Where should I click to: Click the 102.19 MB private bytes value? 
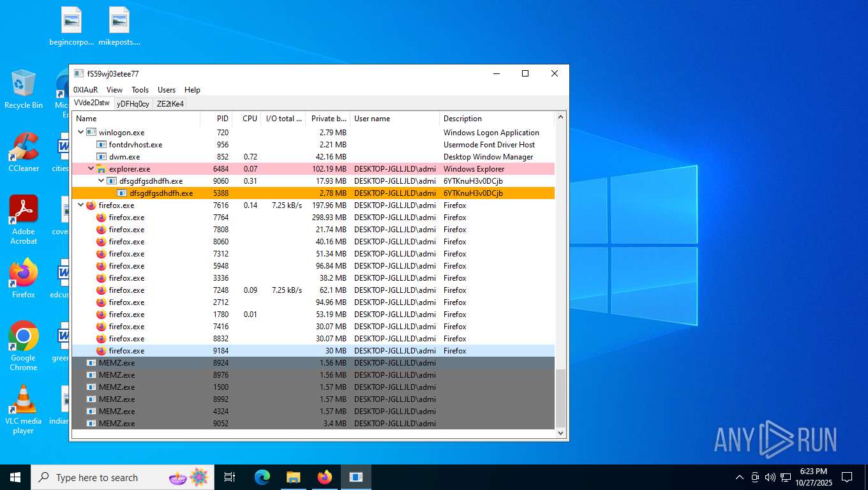[x=329, y=169]
